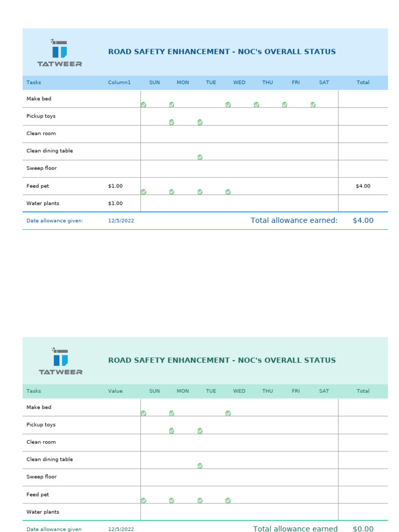Click Make bed task in blue table

38,99
